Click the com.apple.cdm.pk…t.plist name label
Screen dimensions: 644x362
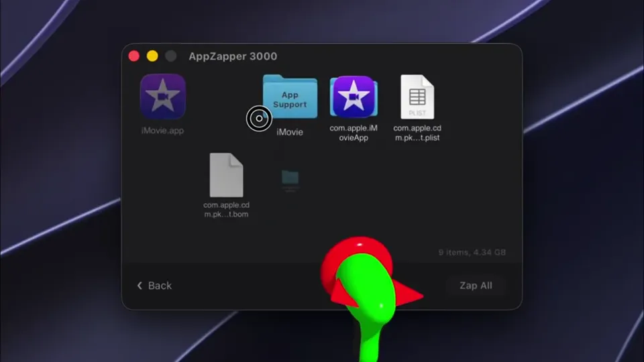417,133
